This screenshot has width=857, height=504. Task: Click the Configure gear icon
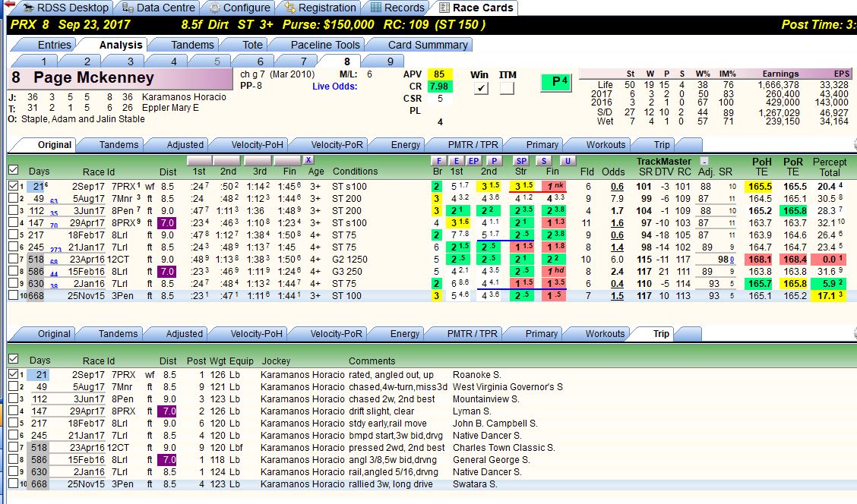click(215, 8)
